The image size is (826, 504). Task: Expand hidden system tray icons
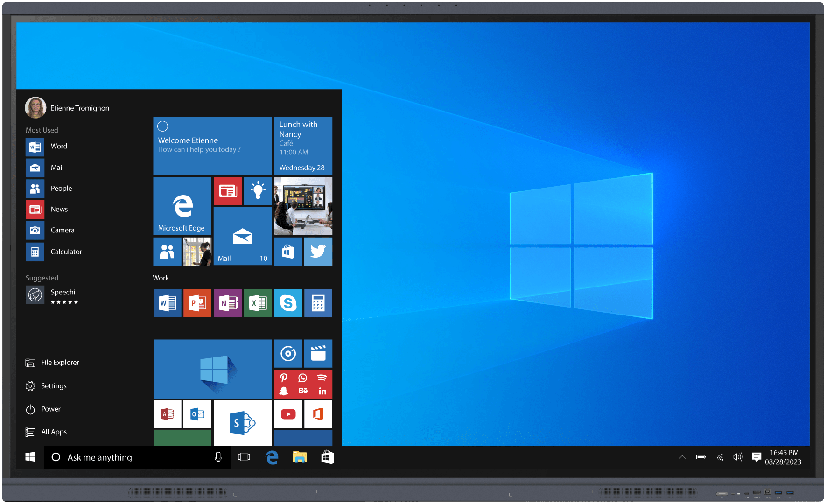pyautogui.click(x=682, y=457)
